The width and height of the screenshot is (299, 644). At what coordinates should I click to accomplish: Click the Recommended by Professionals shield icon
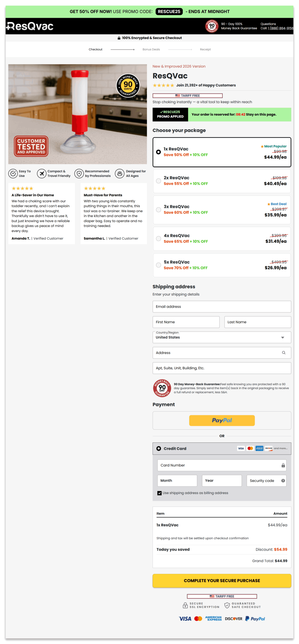[x=79, y=173]
